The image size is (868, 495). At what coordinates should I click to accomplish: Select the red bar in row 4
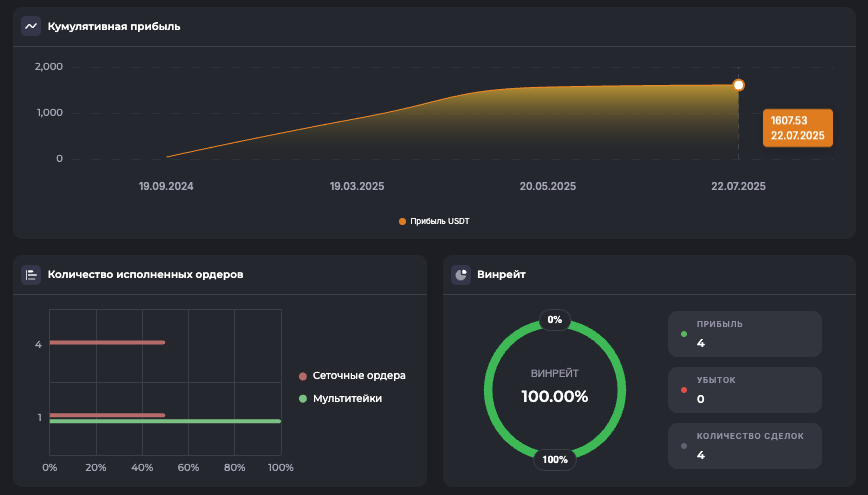pyautogui.click(x=106, y=343)
